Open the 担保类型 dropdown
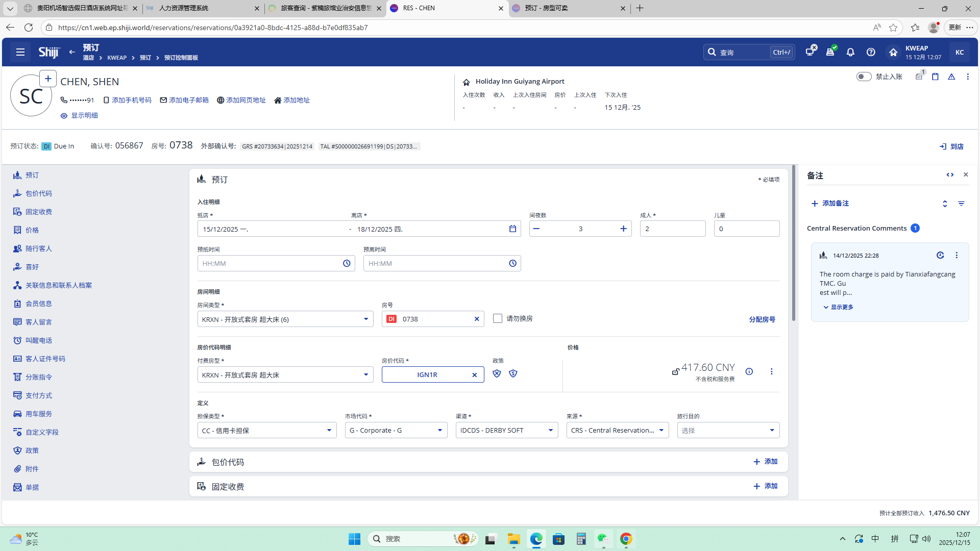 pos(329,431)
